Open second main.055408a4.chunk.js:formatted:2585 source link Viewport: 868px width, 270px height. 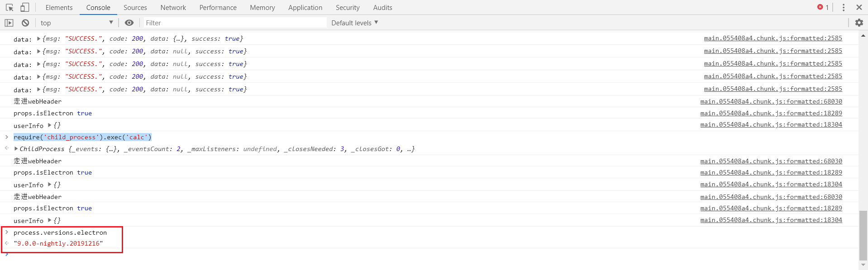773,51
